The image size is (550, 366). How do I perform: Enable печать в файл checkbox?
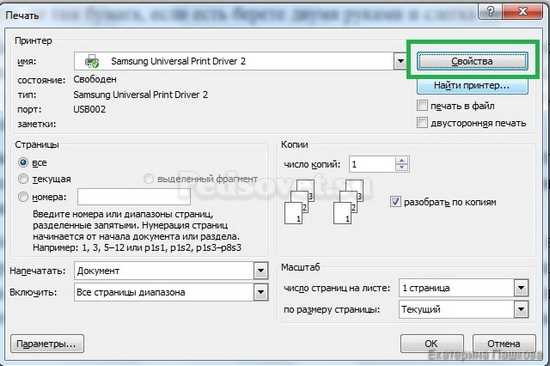click(x=422, y=105)
